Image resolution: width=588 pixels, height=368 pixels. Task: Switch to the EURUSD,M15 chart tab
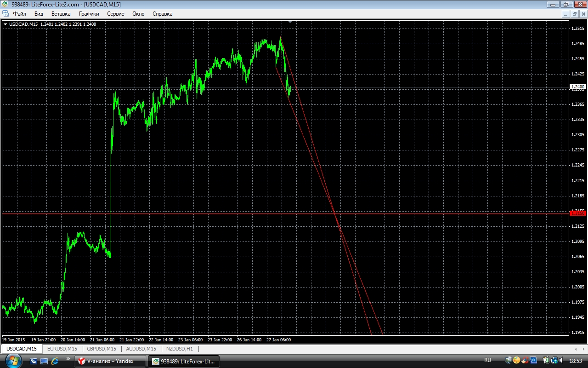[62, 349]
